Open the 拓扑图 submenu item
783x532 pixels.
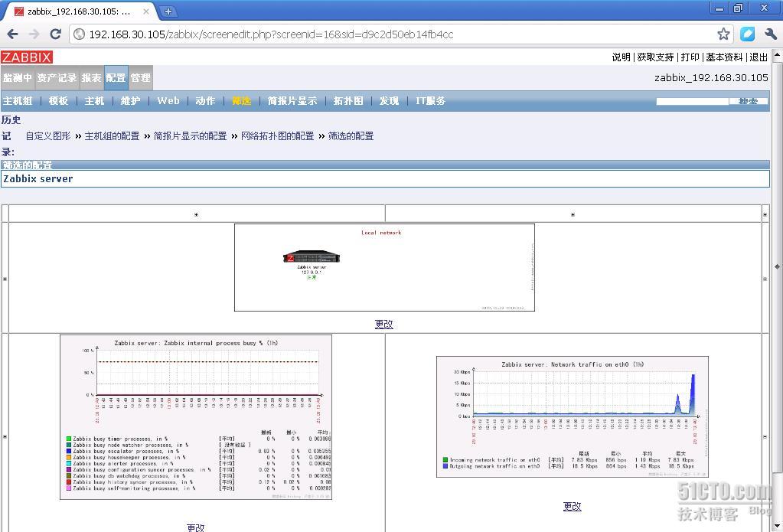coord(348,101)
